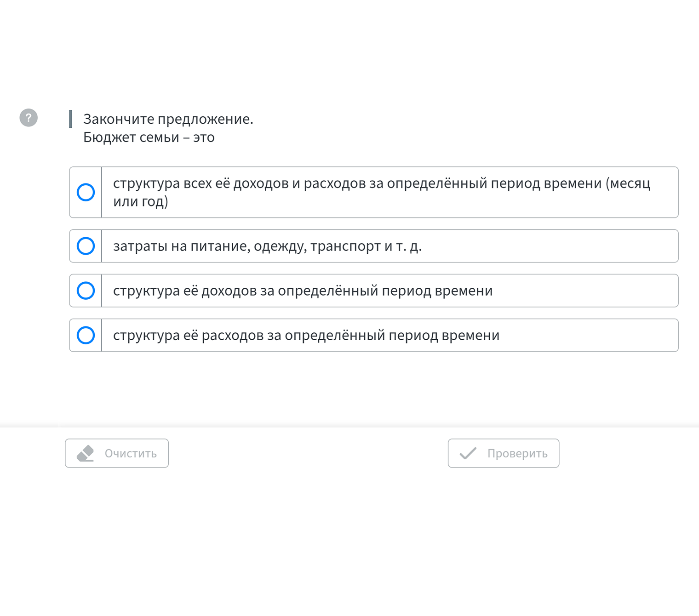
Task: Click the word 'Проверить' label
Action: coord(517,454)
